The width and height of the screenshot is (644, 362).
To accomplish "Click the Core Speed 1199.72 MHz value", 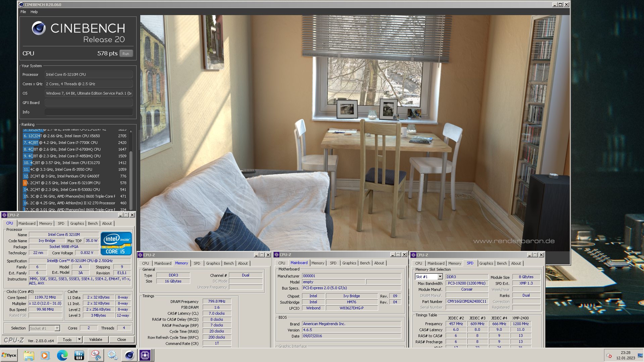I will (x=45, y=297).
